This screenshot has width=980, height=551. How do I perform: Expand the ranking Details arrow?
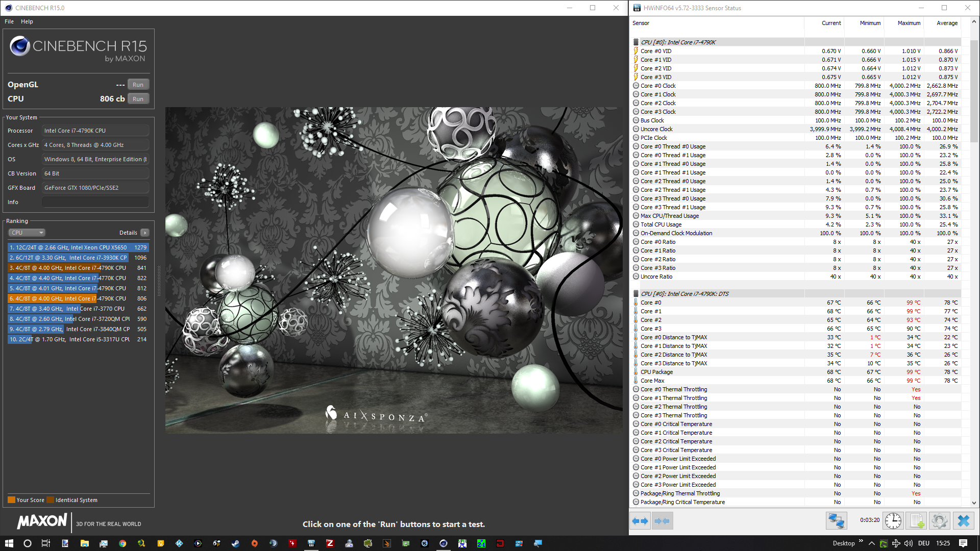pyautogui.click(x=145, y=233)
